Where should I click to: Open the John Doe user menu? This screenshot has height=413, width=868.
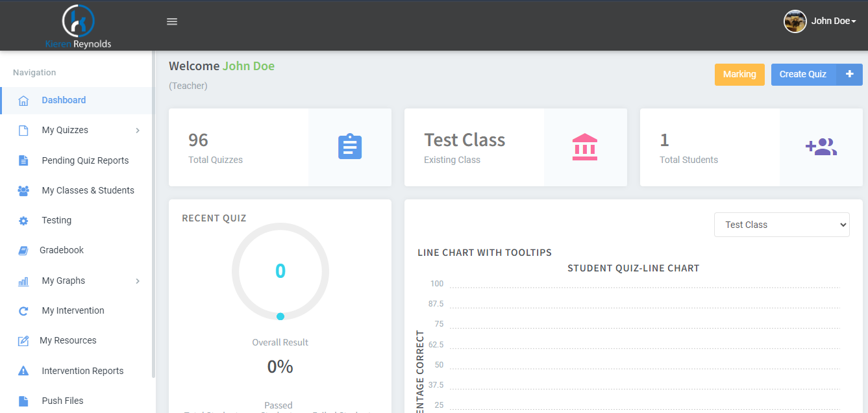click(820, 21)
